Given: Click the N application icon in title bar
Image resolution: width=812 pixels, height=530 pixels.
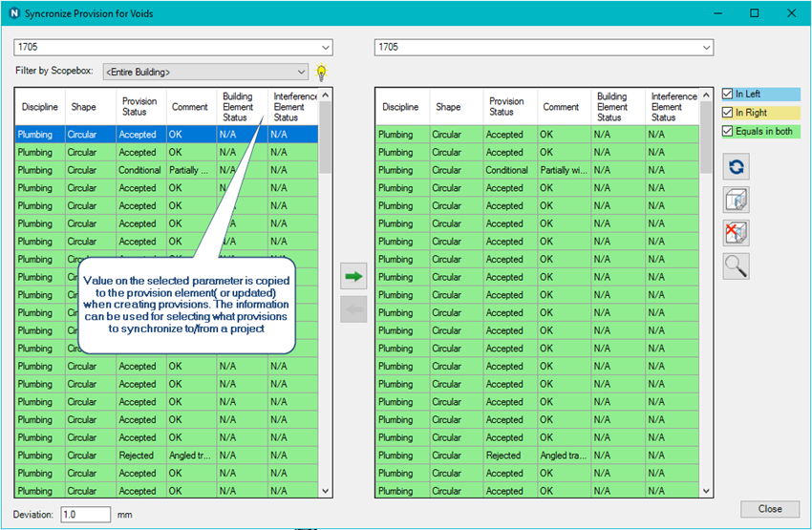Looking at the screenshot, I should pyautogui.click(x=12, y=13).
